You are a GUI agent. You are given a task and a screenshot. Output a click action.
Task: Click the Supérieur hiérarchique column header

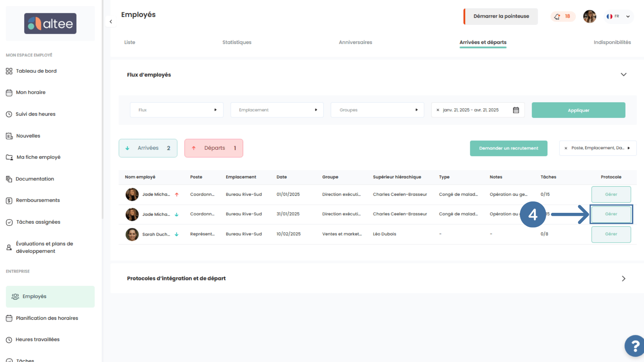(397, 177)
